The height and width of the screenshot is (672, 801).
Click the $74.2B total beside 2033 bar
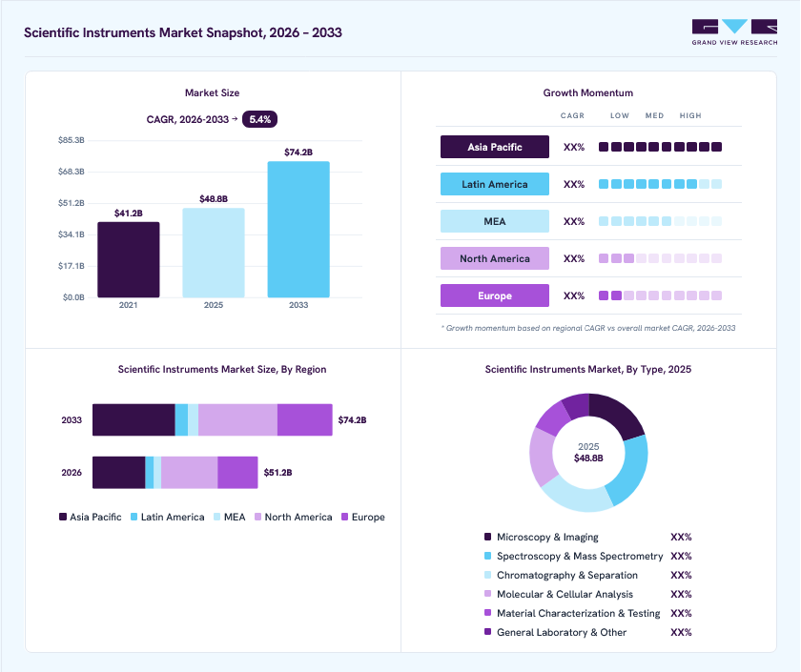pyautogui.click(x=352, y=420)
